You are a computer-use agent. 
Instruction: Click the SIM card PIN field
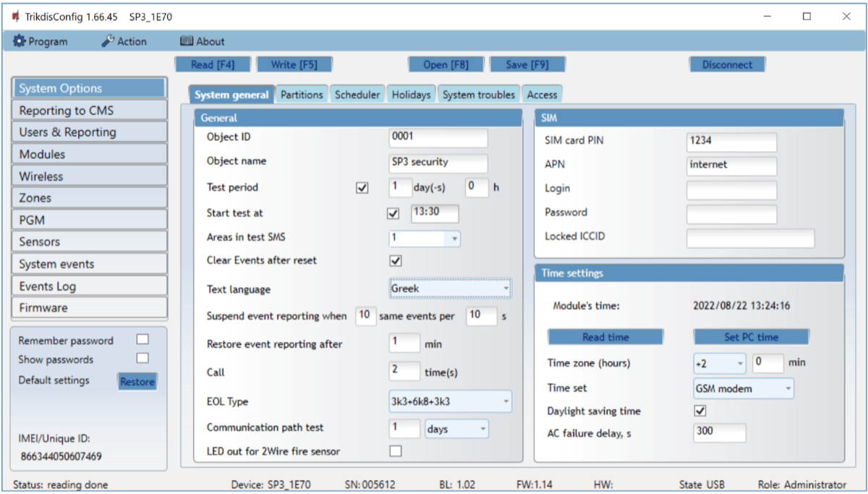pos(731,142)
